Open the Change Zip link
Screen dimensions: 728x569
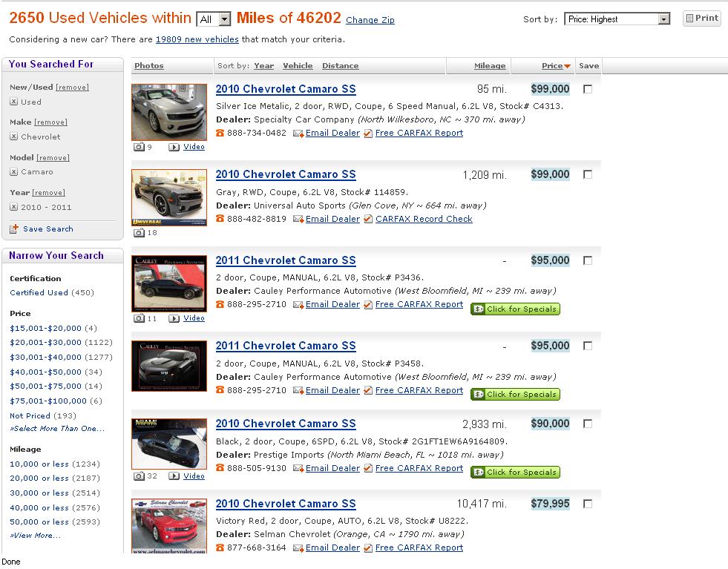[370, 21]
